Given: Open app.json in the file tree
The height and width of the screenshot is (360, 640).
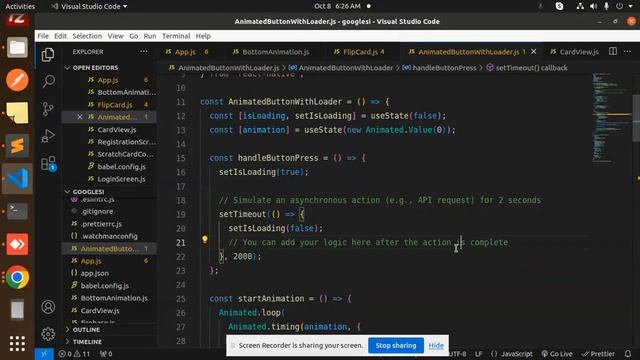Looking at the screenshot, I should (94, 273).
